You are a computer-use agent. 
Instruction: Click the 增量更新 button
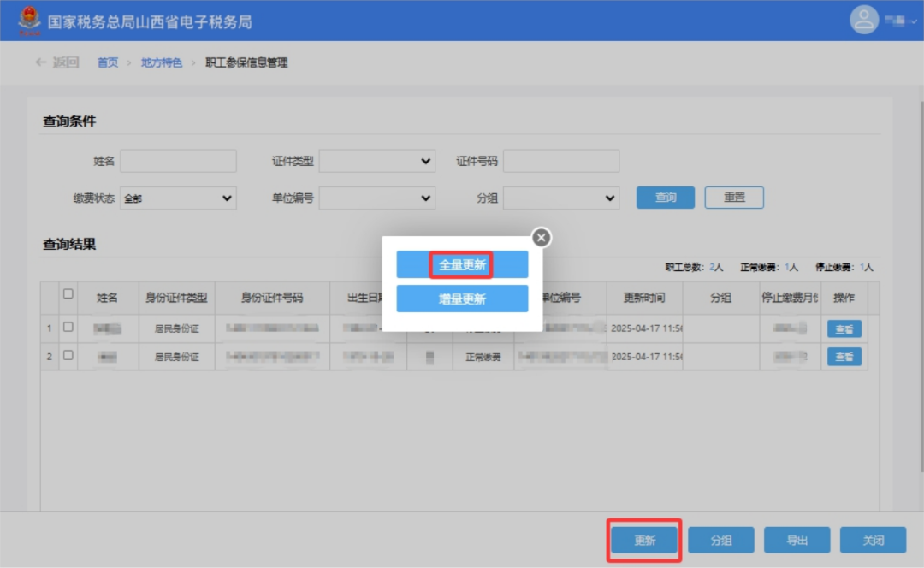coord(462,299)
